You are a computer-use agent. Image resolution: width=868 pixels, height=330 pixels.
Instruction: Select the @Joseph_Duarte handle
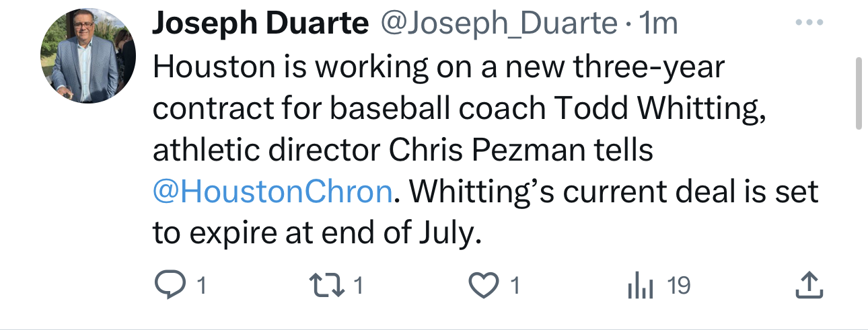pos(499,25)
